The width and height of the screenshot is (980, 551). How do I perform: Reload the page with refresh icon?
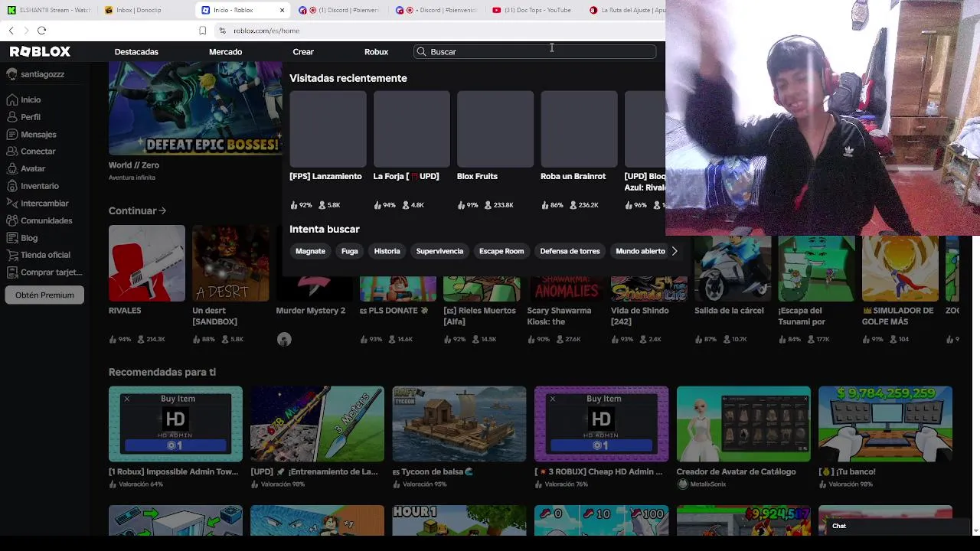click(41, 31)
